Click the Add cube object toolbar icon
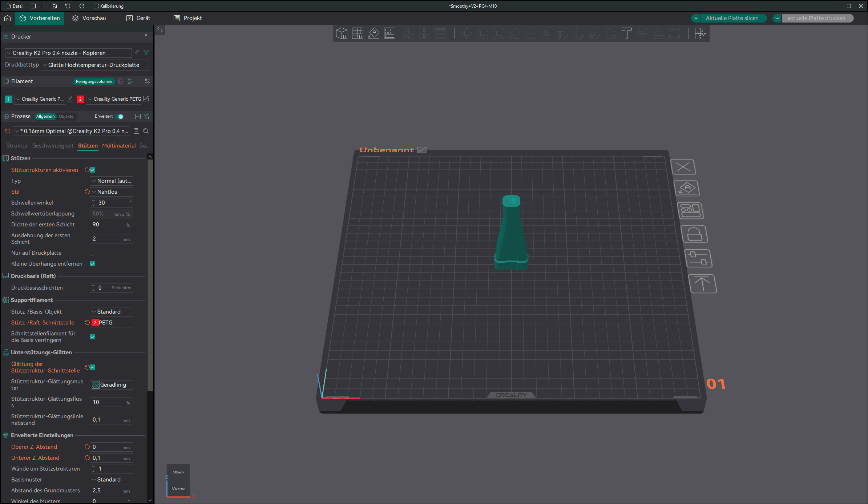 [x=342, y=33]
